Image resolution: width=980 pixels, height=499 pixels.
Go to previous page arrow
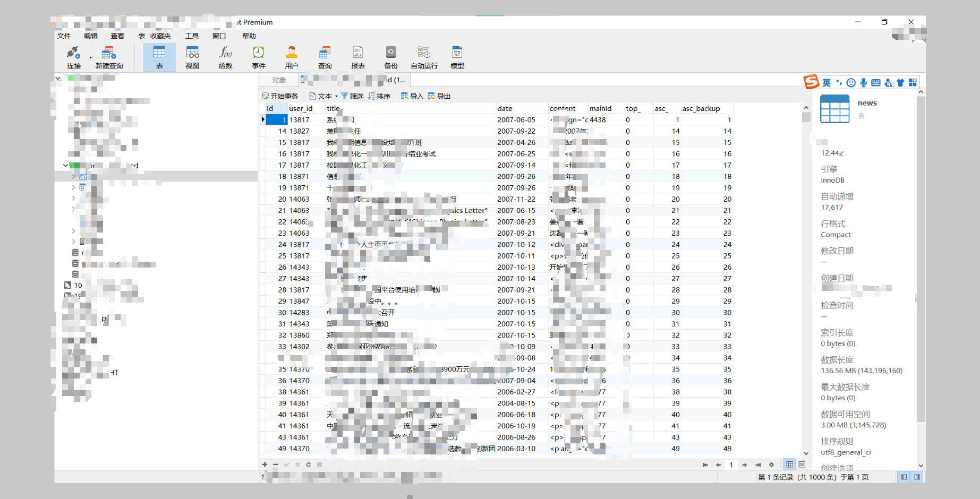coord(718,465)
